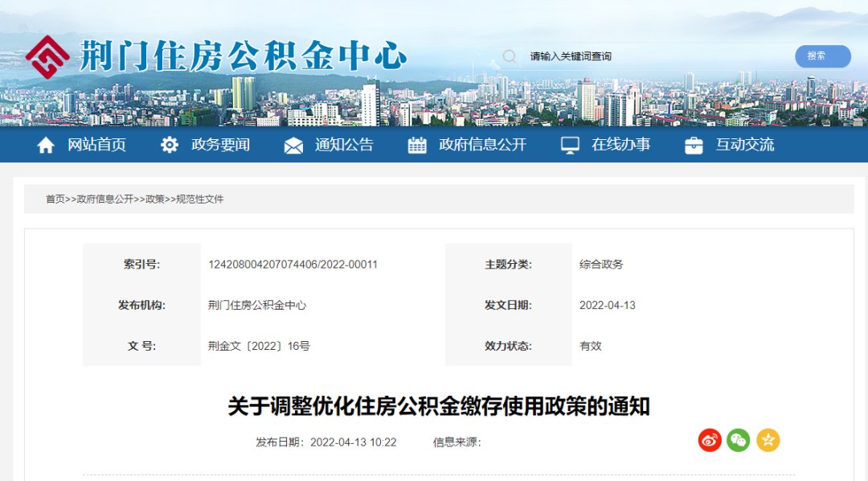868x481 pixels.
Task: Click the 效力状态 label cell
Action: pos(508,347)
